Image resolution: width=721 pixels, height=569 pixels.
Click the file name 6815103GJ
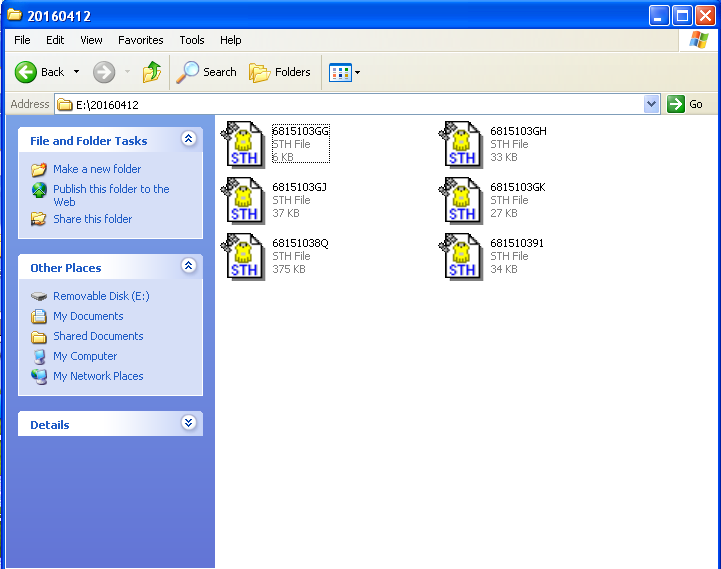[x=299, y=187]
